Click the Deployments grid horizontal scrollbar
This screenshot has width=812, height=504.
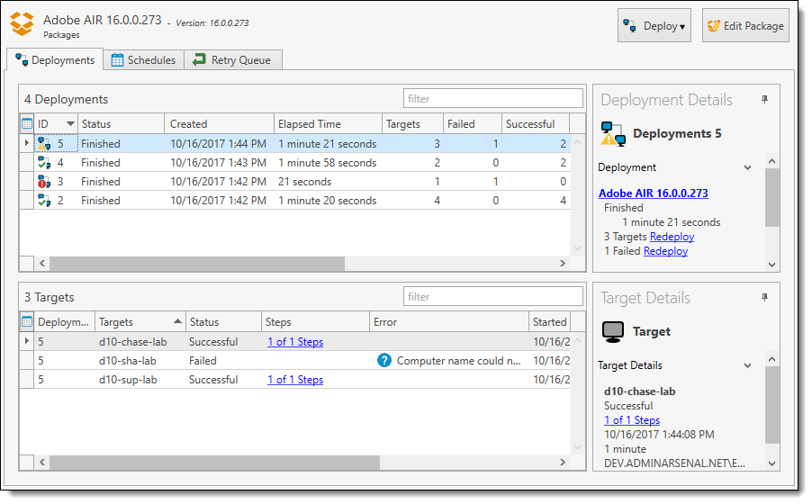(196, 264)
